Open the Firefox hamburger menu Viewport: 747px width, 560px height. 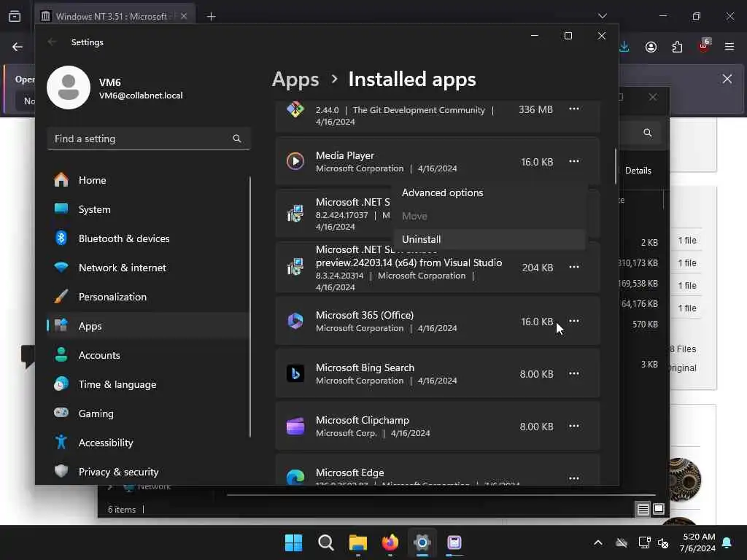(x=729, y=47)
